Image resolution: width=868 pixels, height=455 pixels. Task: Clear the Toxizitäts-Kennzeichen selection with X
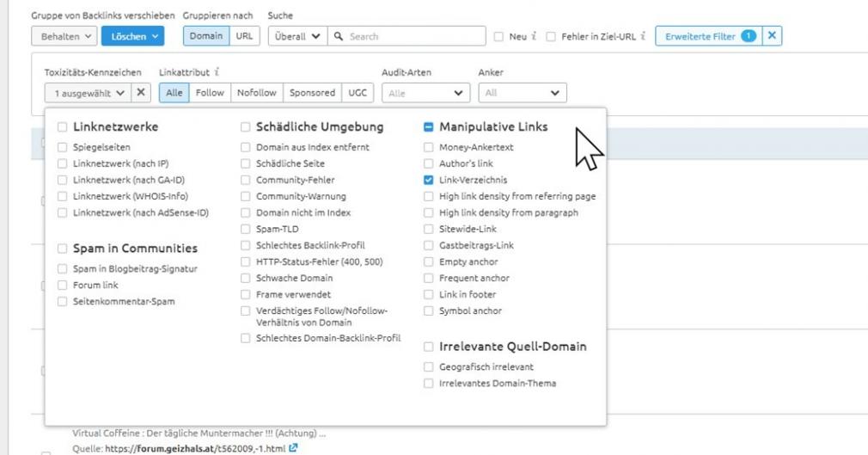click(141, 93)
